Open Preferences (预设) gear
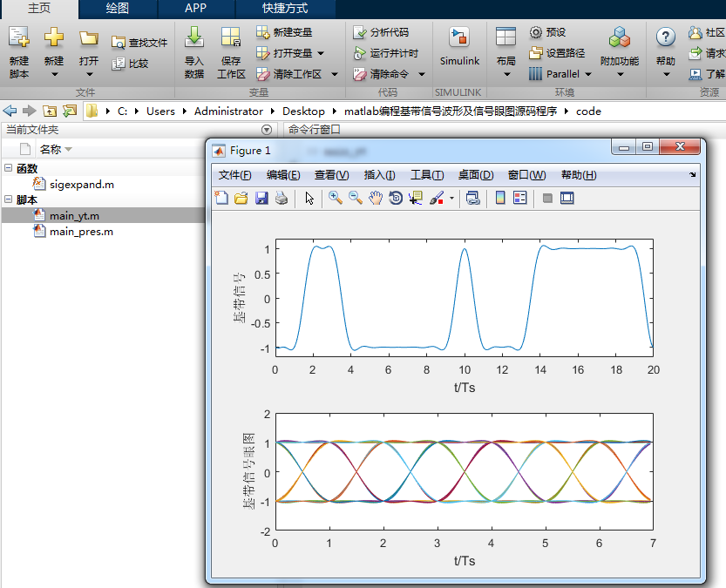Image resolution: width=726 pixels, height=588 pixels. 547,32
